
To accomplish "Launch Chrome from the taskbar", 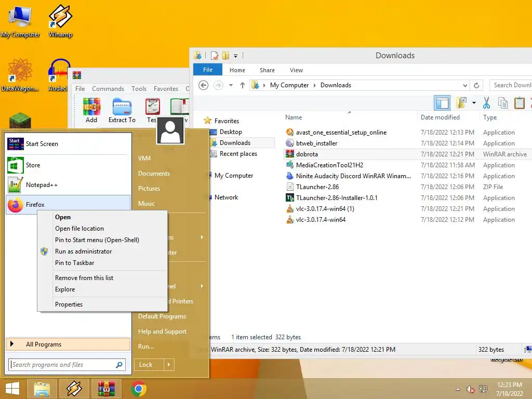I will [x=138, y=389].
